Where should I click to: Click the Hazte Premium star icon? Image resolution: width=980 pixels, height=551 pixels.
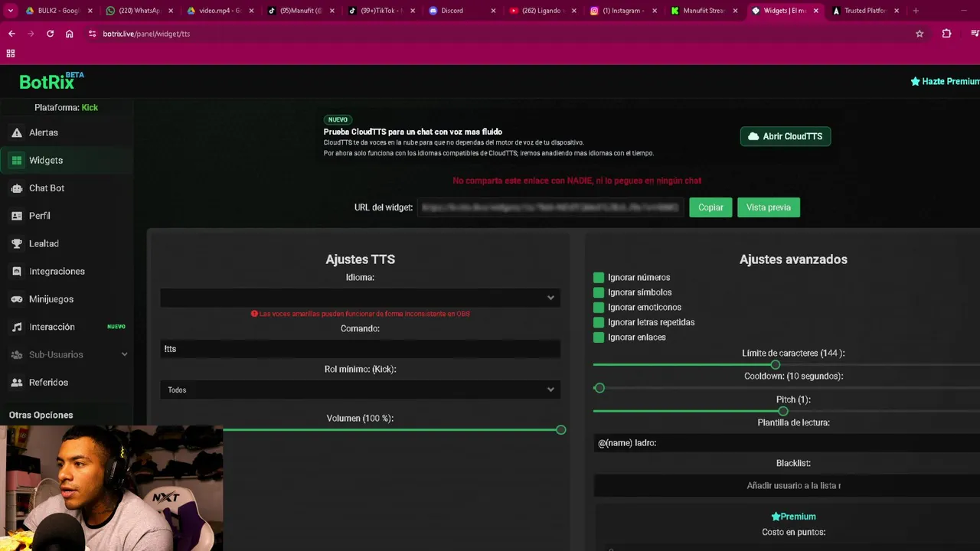pyautogui.click(x=915, y=81)
